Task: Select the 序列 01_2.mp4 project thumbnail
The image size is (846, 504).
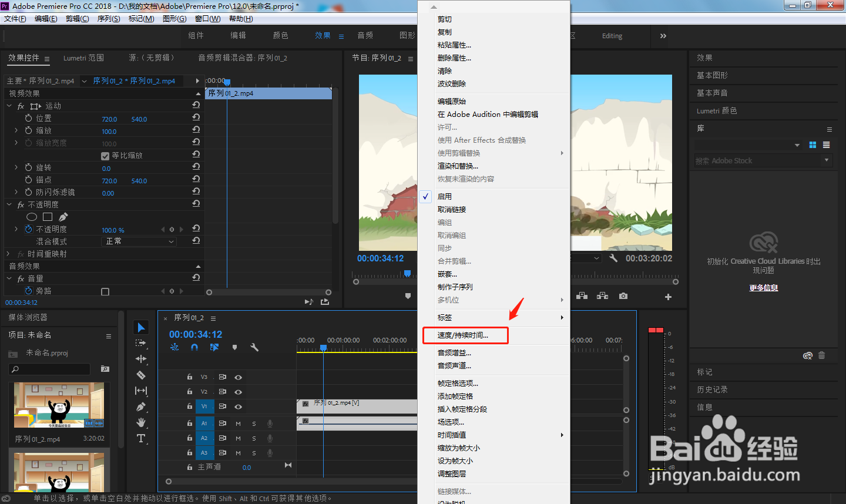Action: tap(59, 405)
